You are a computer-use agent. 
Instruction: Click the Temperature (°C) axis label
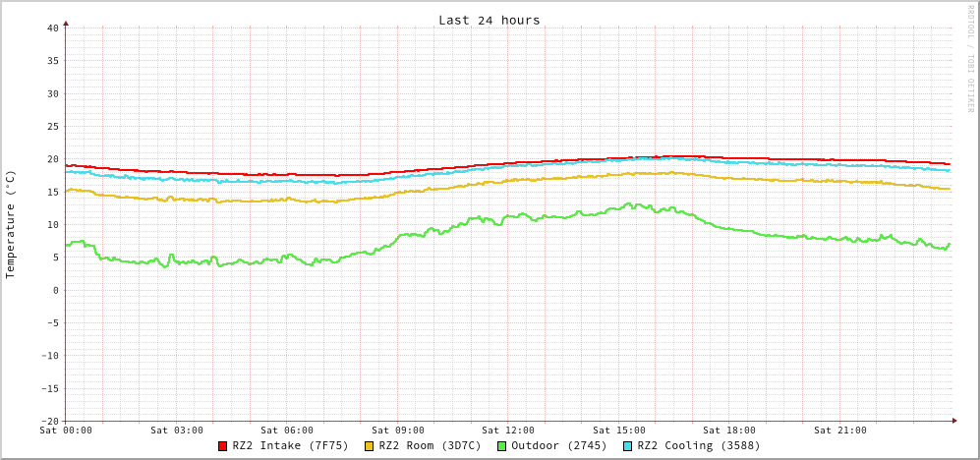[x=11, y=224]
